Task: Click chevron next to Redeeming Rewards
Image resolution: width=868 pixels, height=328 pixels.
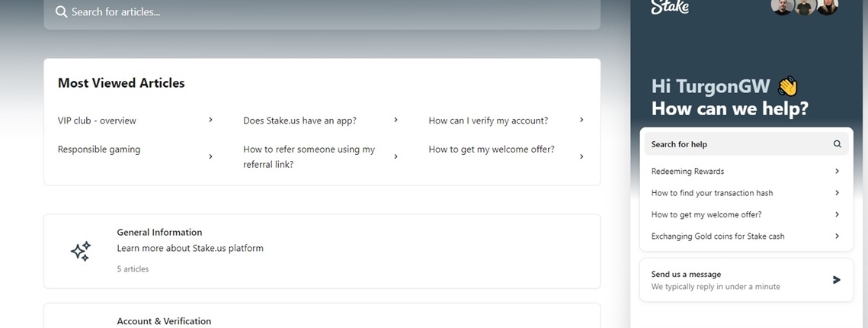Action: 837,171
